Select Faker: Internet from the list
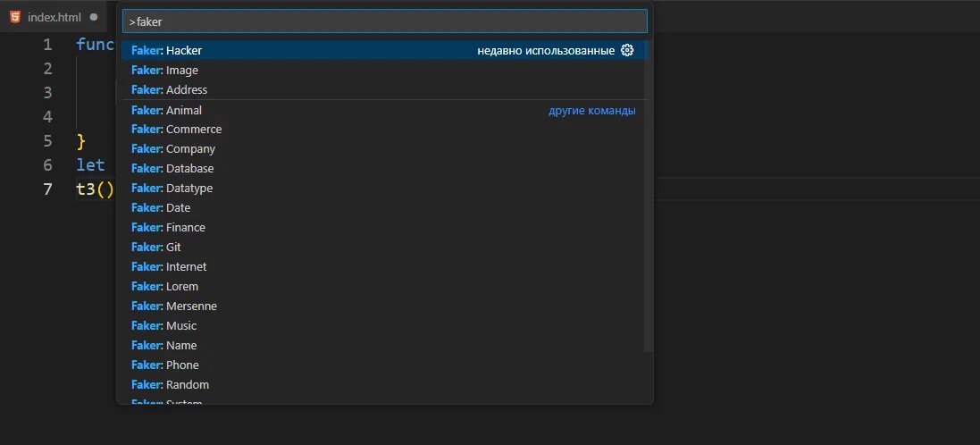Screen dimensions: 980x445 [x=385, y=267]
